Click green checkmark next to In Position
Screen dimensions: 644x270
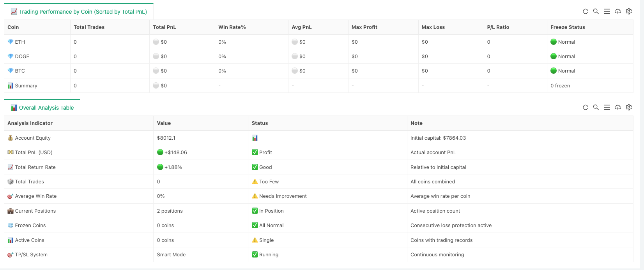pyautogui.click(x=255, y=211)
